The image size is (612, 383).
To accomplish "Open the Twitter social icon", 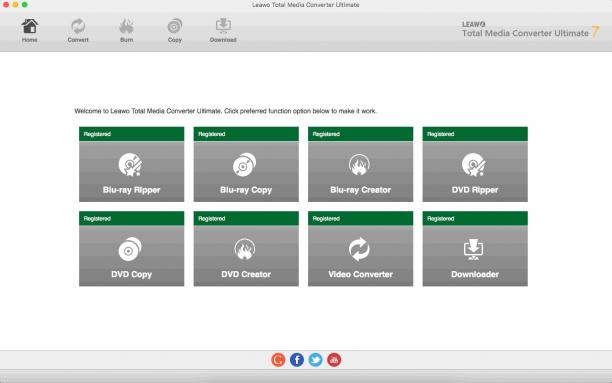I will pos(315,360).
